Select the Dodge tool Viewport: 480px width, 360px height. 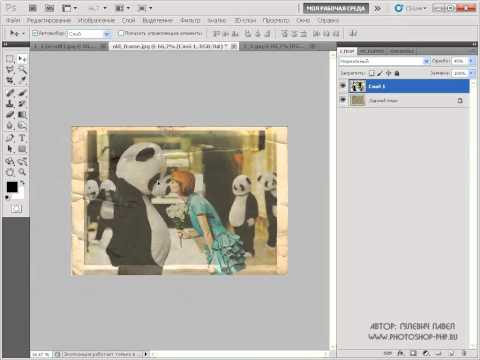coord(22,126)
